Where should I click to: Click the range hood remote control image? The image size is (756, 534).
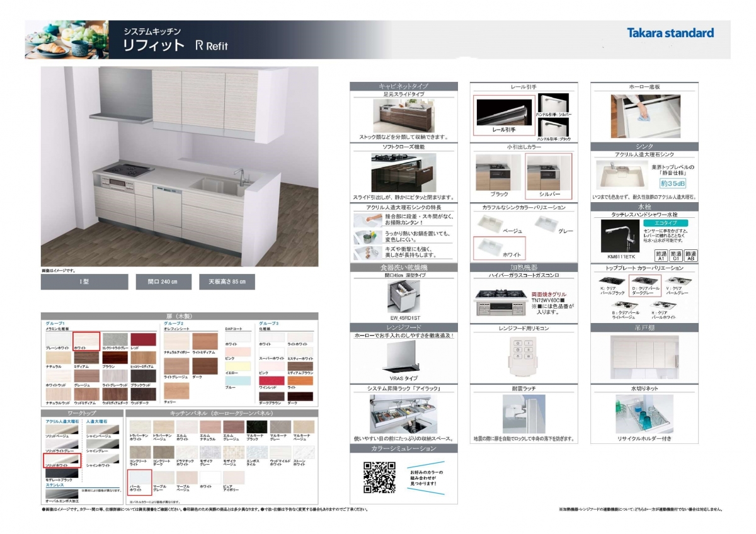coord(524,358)
